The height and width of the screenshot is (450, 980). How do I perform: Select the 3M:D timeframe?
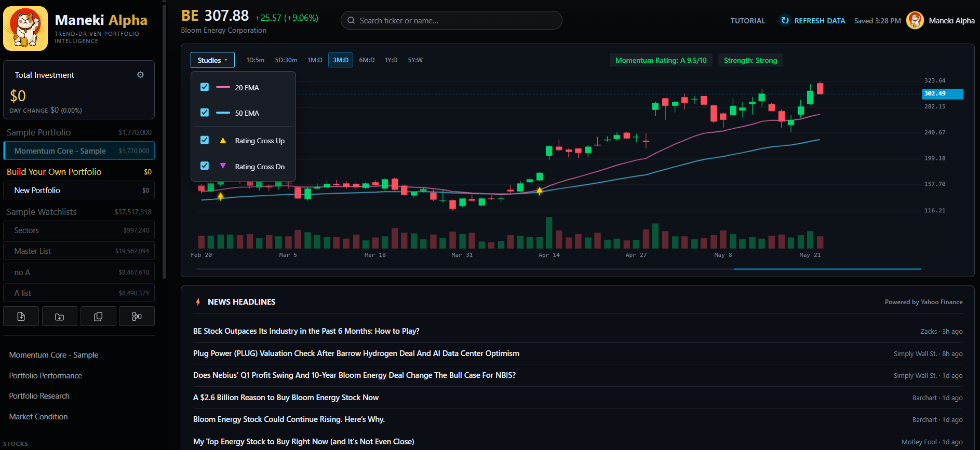(x=341, y=60)
